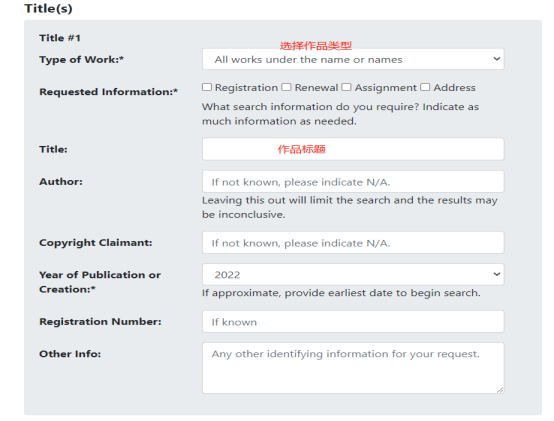This screenshot has height=421, width=554.
Task: Open the Type of Work dropdown
Action: coord(353,59)
